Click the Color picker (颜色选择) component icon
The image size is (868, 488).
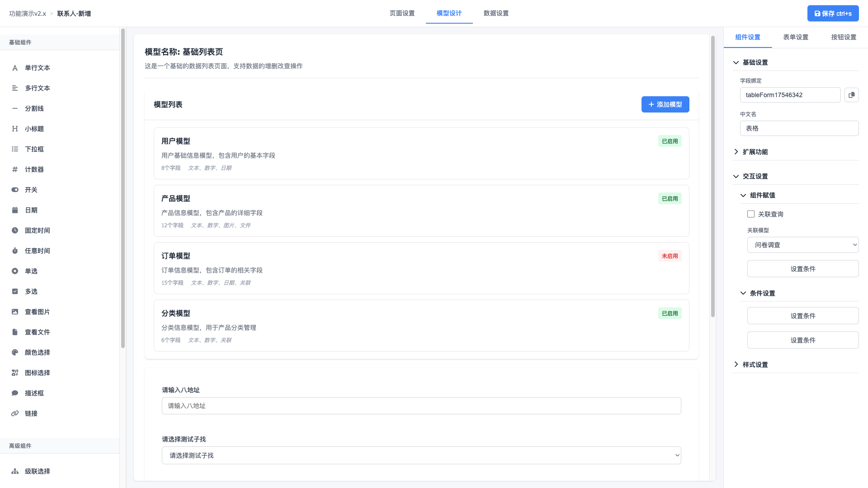tap(15, 352)
